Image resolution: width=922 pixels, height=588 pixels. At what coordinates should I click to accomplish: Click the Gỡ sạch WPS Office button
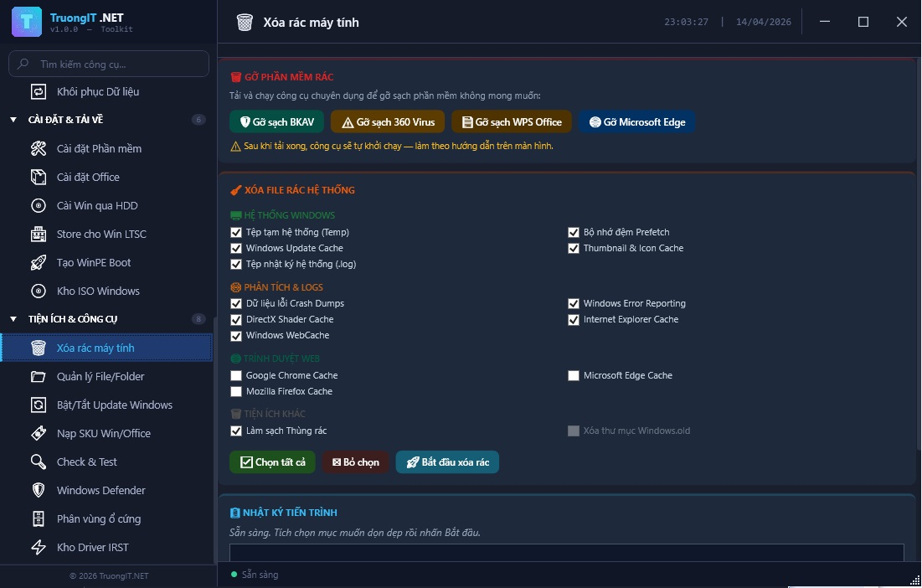(512, 122)
